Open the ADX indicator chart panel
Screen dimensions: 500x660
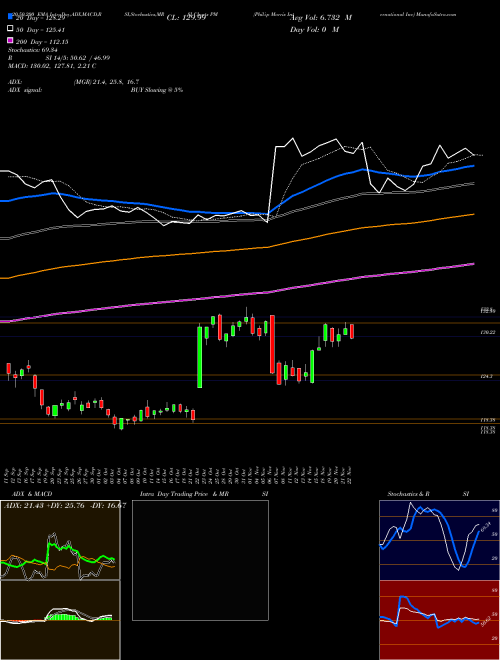[60, 540]
